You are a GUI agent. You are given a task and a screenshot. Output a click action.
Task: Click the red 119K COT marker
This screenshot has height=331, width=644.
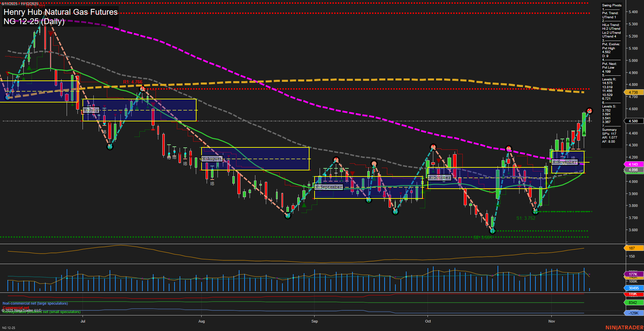[x=634, y=294]
